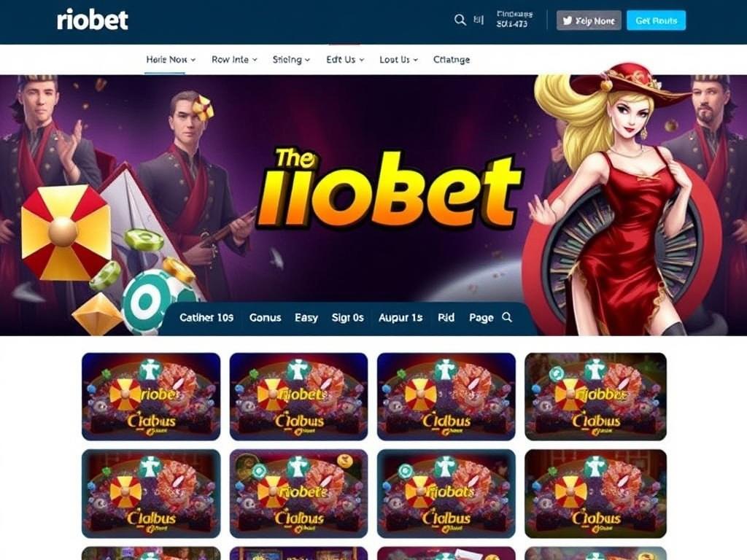Screen dimensions: 747x560
Task: Open the Sticing dropdown arrow
Action: (307, 60)
